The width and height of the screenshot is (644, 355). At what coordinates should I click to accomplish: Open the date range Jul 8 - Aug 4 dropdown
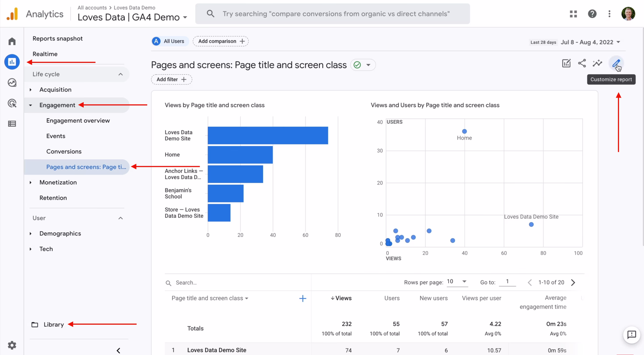pos(590,42)
